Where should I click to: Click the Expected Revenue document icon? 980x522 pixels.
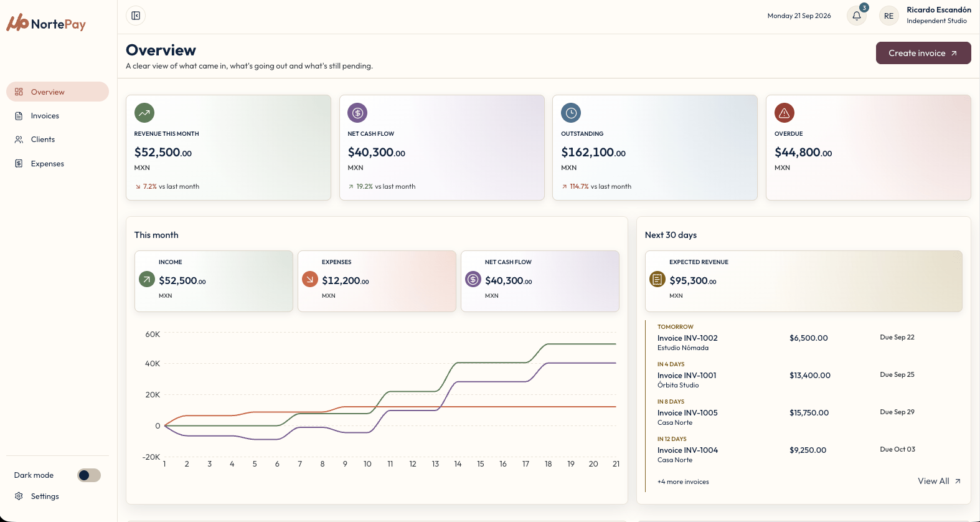(x=657, y=279)
